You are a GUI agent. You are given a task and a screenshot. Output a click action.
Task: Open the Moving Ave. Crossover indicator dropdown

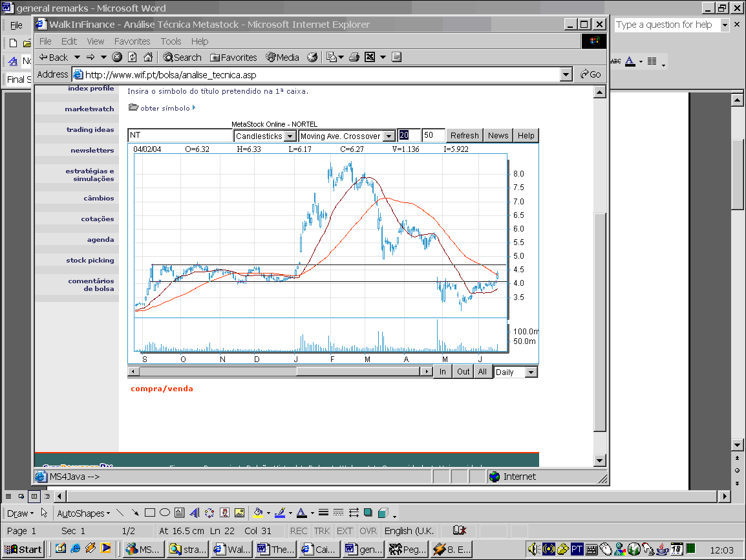point(389,136)
